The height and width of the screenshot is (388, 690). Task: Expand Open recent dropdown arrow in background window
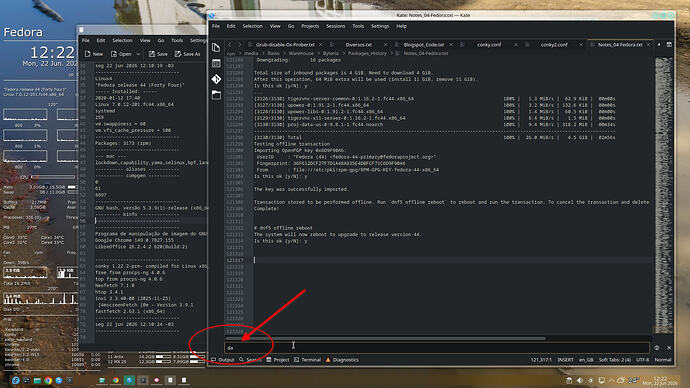pos(138,54)
